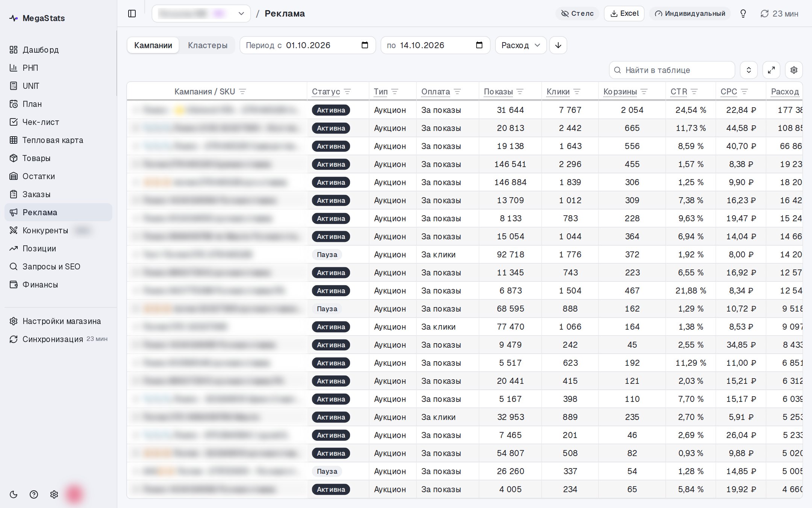Open Чек-лист in sidebar
The image size is (812, 508).
[58, 122]
